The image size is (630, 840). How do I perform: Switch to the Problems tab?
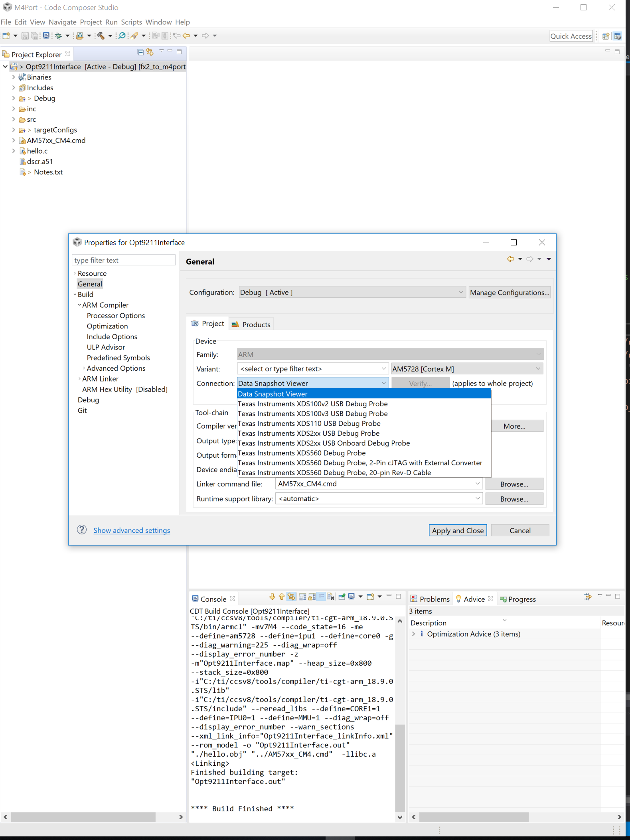tap(430, 599)
